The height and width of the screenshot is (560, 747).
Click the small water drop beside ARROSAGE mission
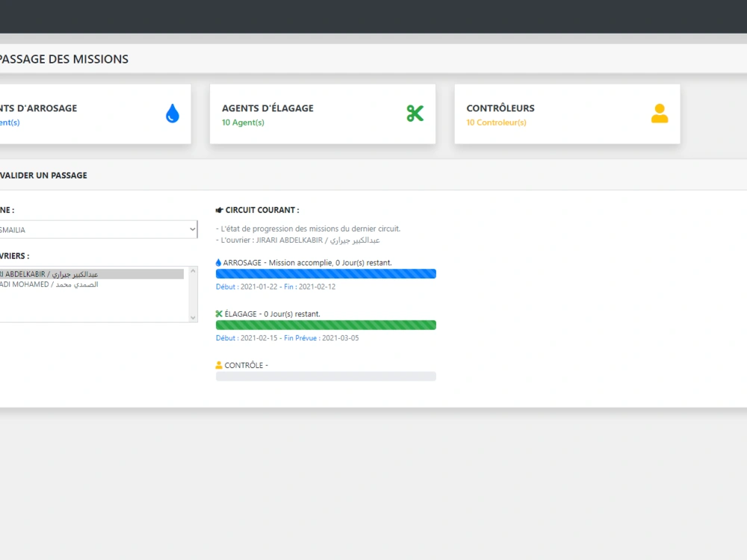[218, 262]
